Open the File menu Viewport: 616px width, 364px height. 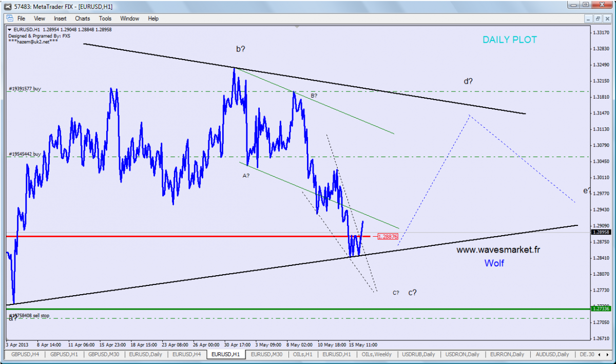pos(22,18)
